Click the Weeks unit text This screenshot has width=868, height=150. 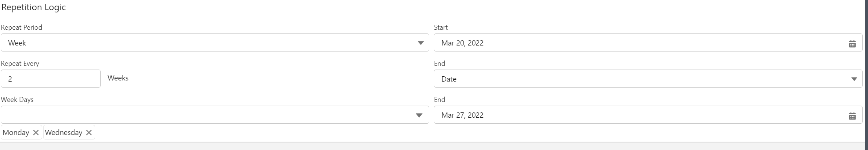pyautogui.click(x=118, y=78)
